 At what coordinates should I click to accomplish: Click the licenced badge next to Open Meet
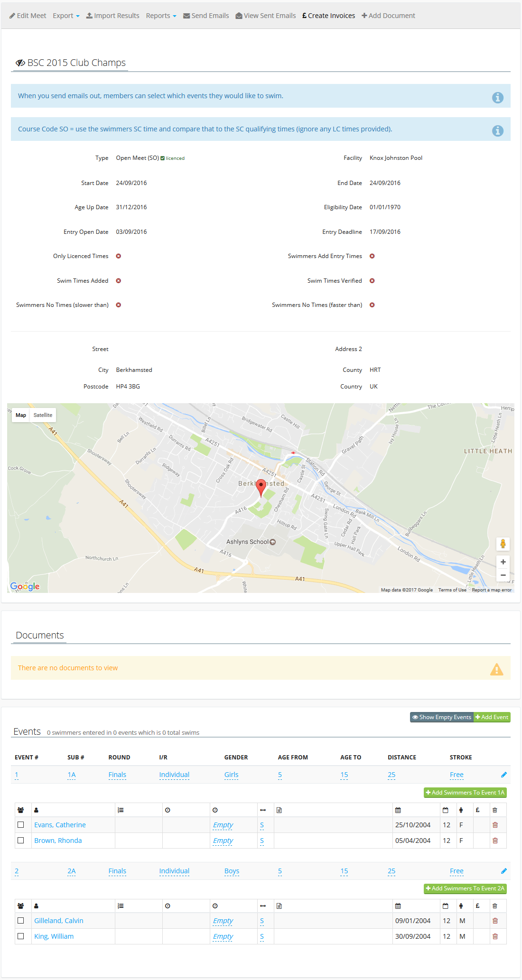coord(173,158)
